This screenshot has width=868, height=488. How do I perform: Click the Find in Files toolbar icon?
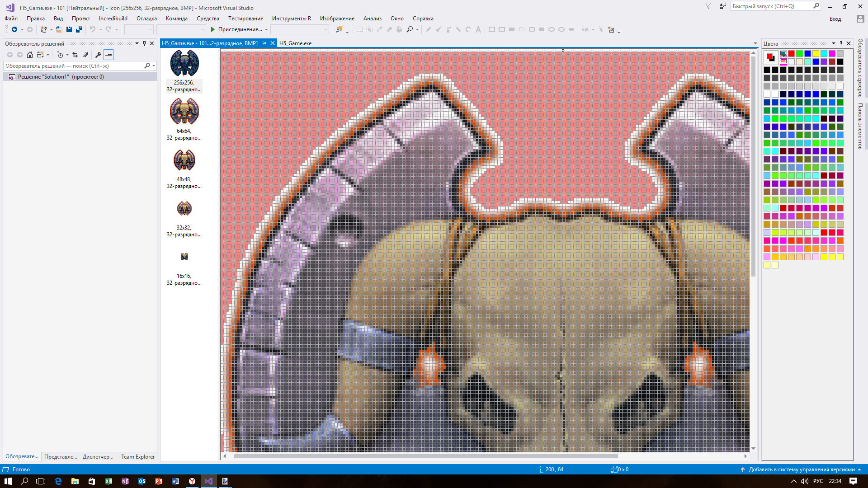point(339,29)
